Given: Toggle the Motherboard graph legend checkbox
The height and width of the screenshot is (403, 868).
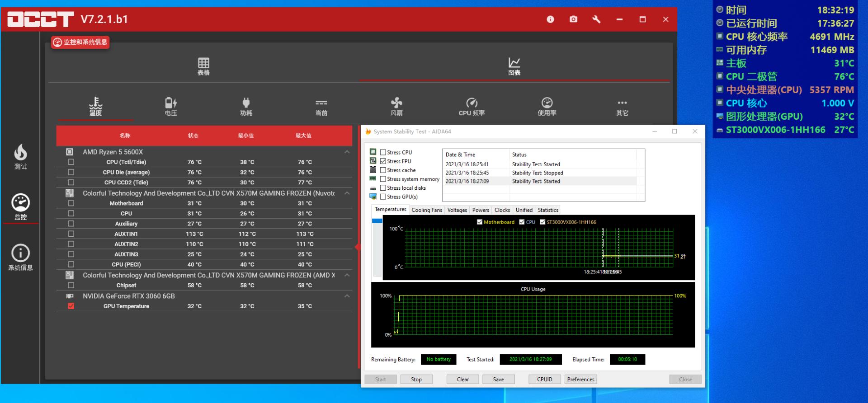Looking at the screenshot, I should pos(480,222).
